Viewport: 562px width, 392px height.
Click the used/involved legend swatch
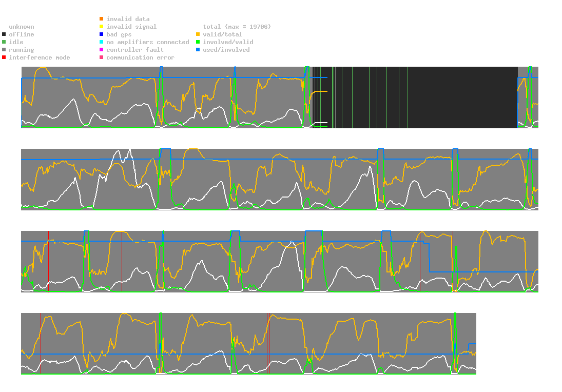click(x=198, y=50)
